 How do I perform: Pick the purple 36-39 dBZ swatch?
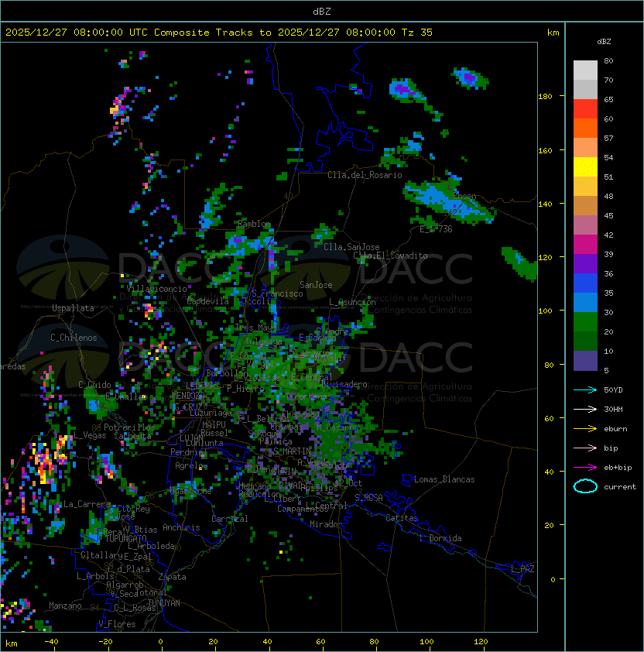pos(585,263)
